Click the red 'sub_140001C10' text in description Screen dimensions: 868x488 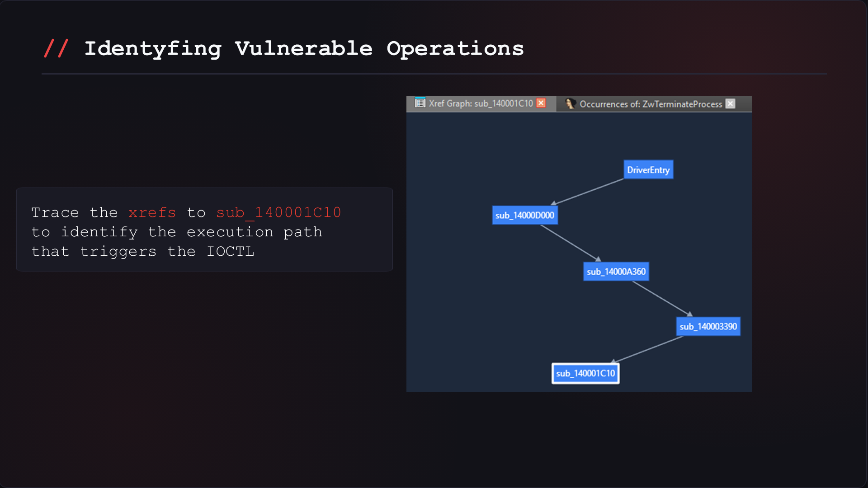coord(278,212)
